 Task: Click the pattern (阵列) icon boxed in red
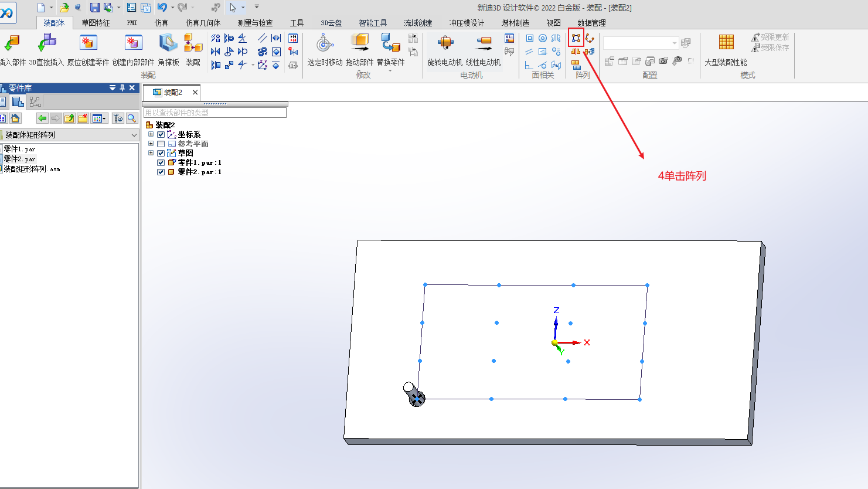pyautogui.click(x=576, y=38)
